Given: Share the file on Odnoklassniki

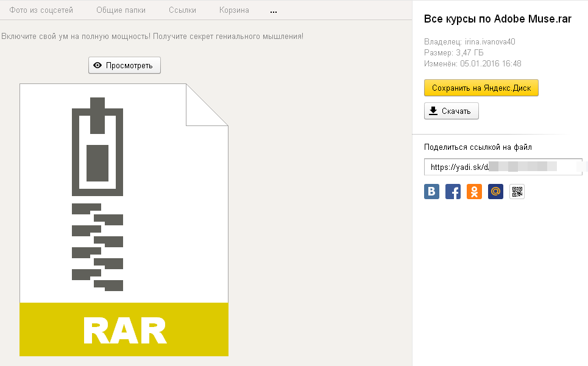Looking at the screenshot, I should (474, 191).
